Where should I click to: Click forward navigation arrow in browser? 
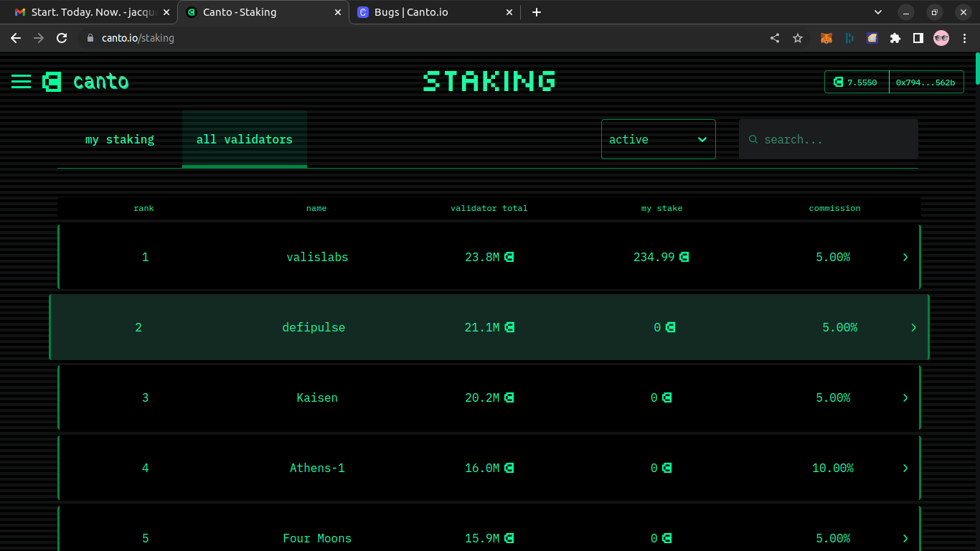tap(39, 38)
